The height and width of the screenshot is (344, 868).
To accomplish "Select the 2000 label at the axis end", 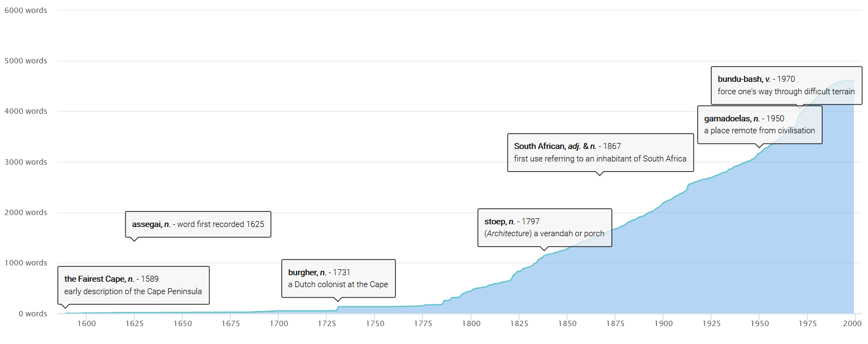I will (852, 323).
